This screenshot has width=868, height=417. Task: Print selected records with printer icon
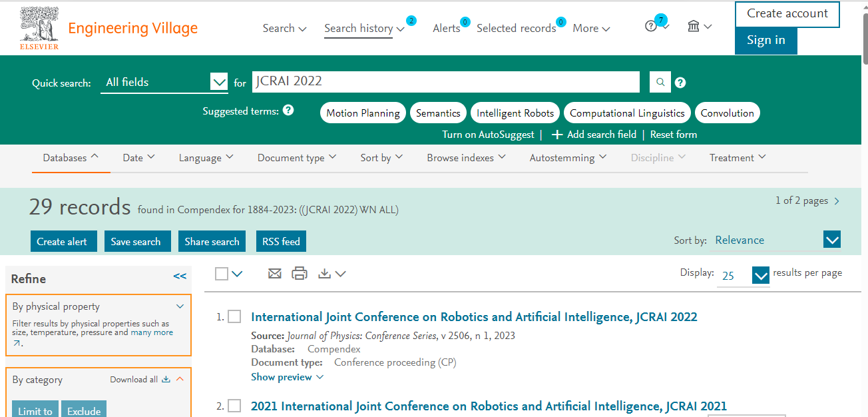[300, 273]
